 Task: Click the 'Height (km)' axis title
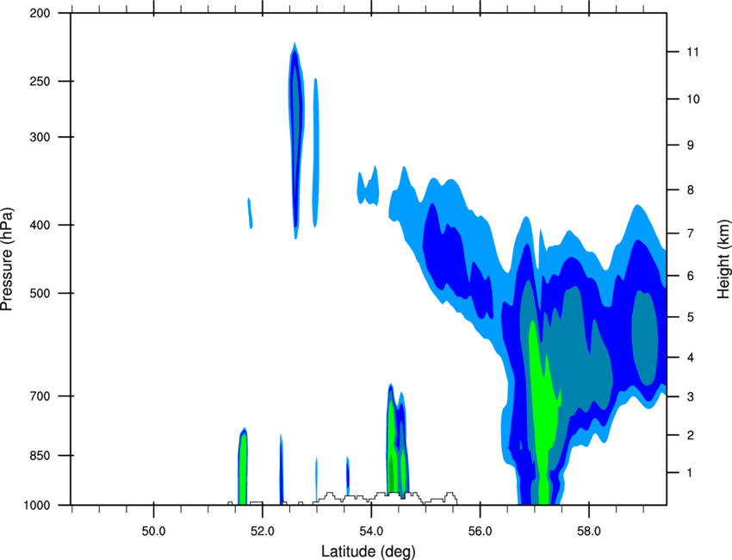click(724, 259)
